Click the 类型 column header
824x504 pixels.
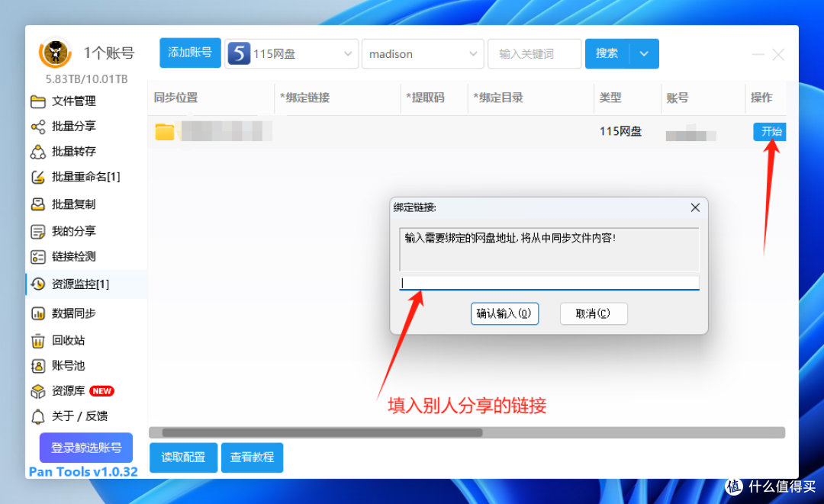(610, 98)
